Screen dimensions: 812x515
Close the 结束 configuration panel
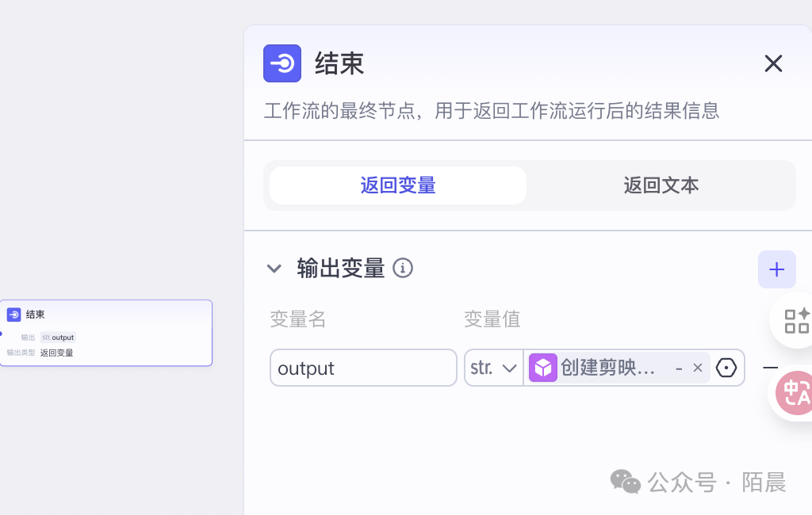[773, 63]
